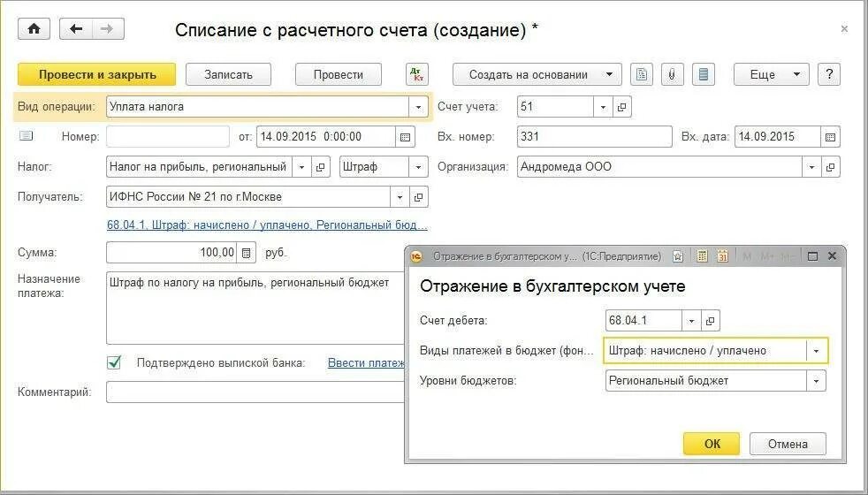Click the Вх. дата field 14.09.2015

point(778,137)
